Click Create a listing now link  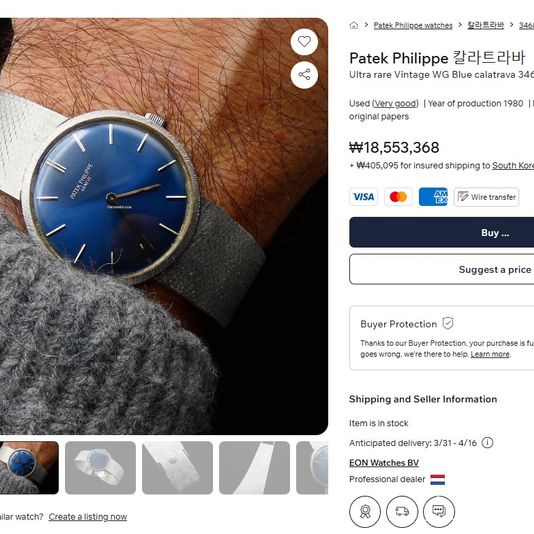click(x=88, y=517)
